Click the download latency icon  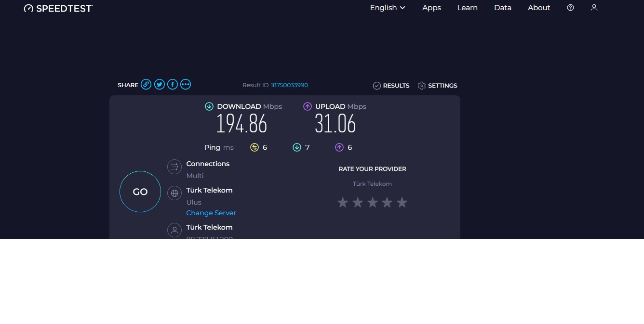click(297, 147)
